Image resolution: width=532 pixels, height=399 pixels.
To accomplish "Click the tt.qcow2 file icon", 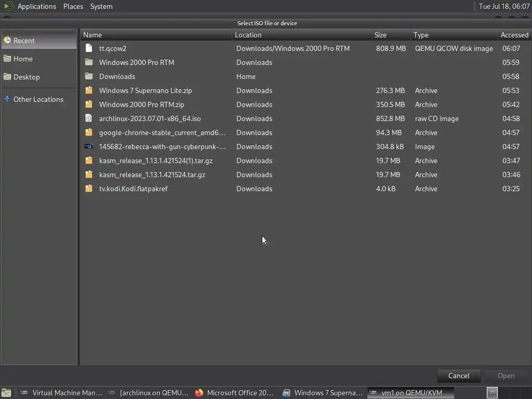I will [89, 48].
